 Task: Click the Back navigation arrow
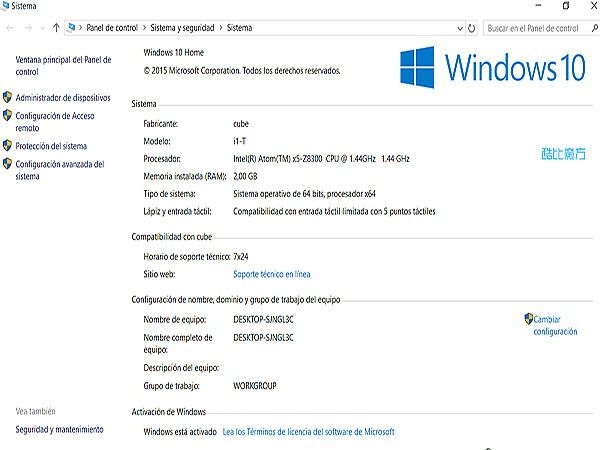10,28
